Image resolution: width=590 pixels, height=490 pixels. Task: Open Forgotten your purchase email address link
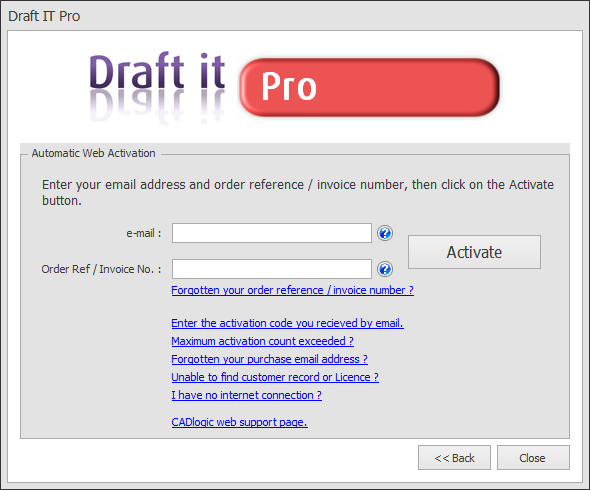269,359
